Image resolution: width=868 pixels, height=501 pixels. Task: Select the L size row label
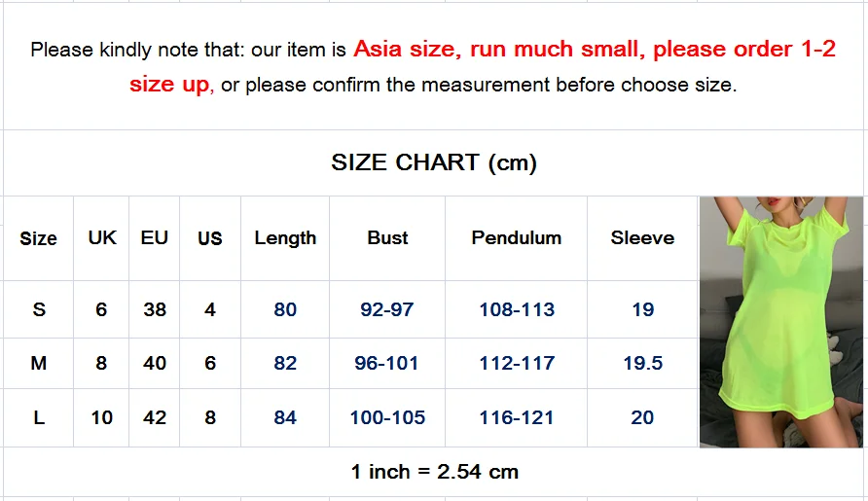[39, 417]
